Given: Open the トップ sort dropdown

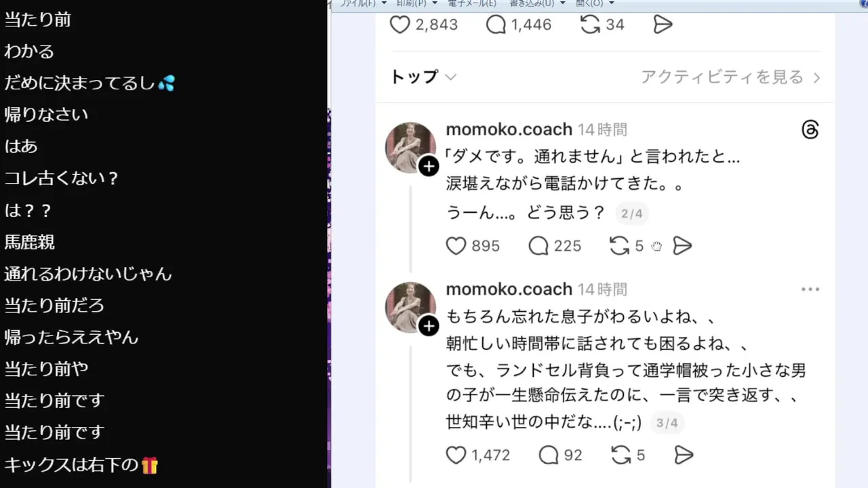Looking at the screenshot, I should tap(423, 77).
